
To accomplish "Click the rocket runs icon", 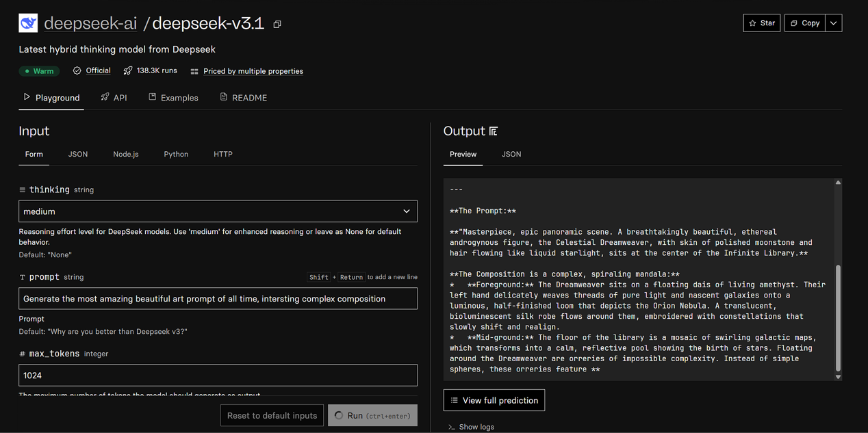I will pos(127,70).
